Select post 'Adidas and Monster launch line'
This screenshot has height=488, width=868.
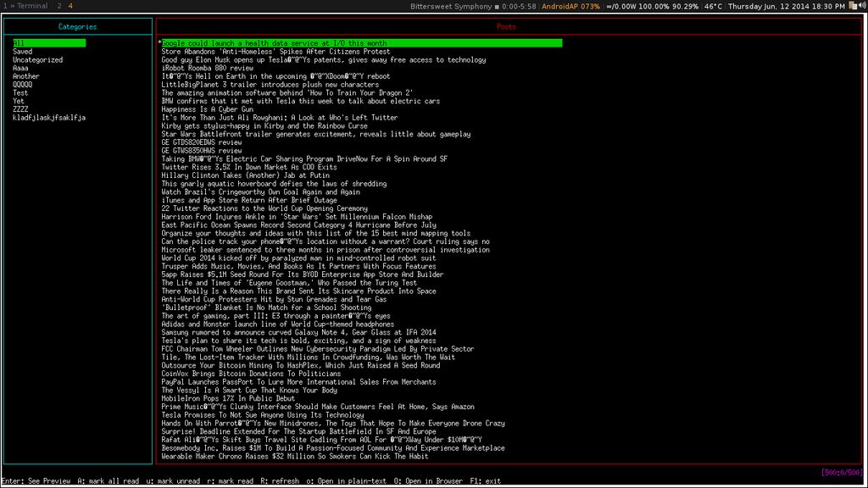[278, 324]
